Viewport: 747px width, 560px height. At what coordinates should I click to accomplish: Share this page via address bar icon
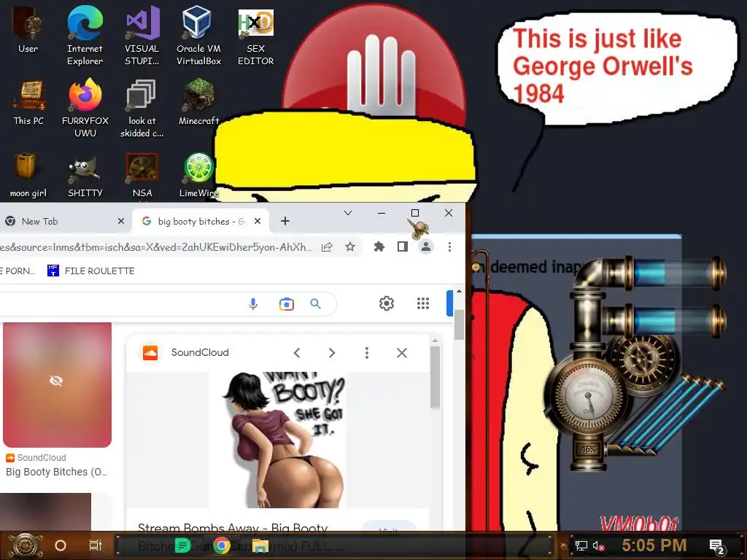click(x=327, y=247)
